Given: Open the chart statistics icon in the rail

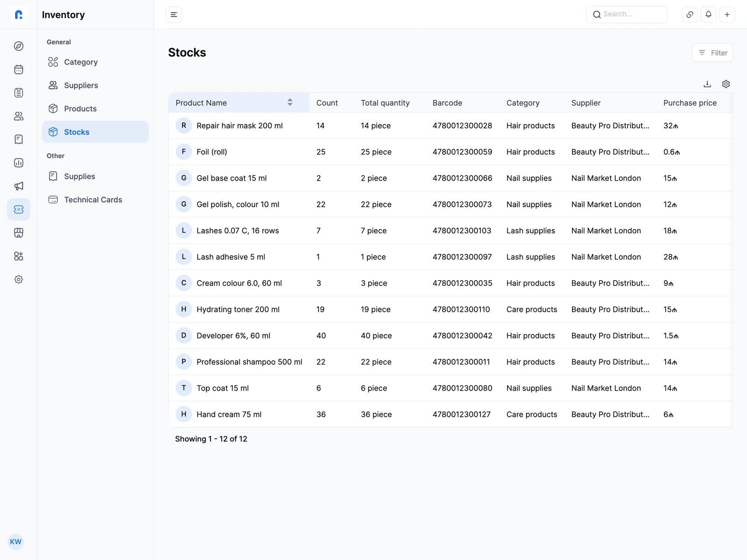Looking at the screenshot, I should point(19,163).
